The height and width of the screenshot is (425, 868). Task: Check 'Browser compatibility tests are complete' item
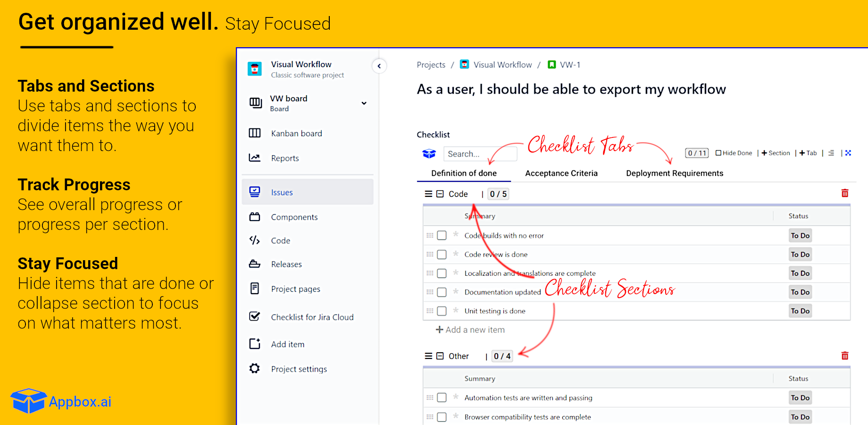tap(442, 417)
